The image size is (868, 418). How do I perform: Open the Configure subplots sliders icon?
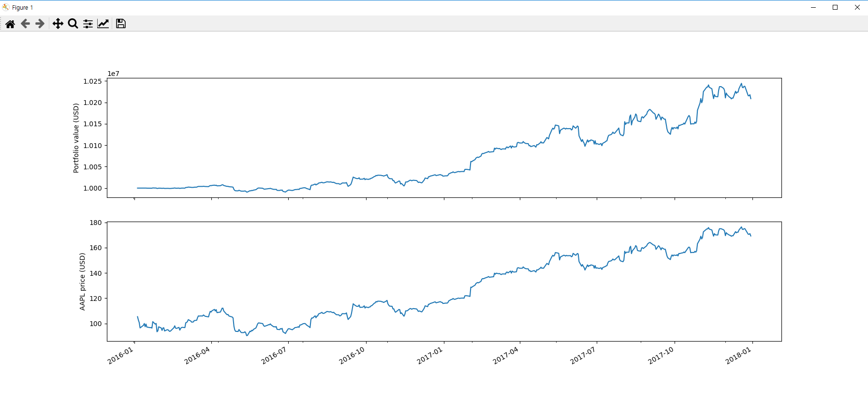[88, 24]
